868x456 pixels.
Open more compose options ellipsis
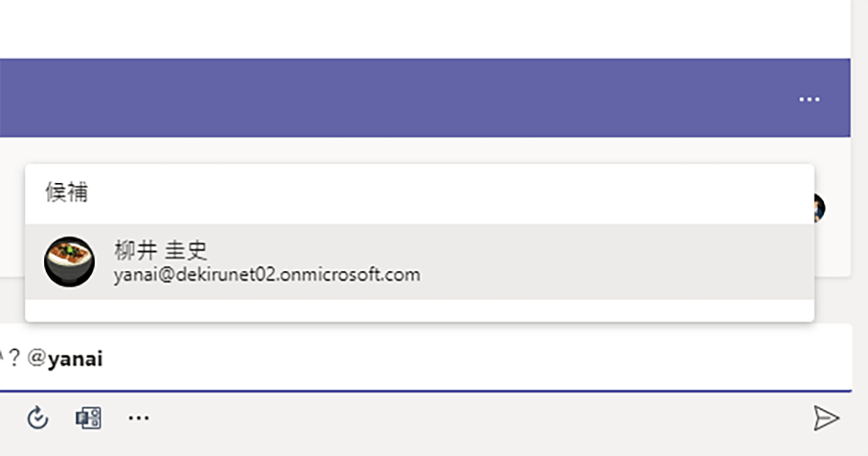[138, 418]
